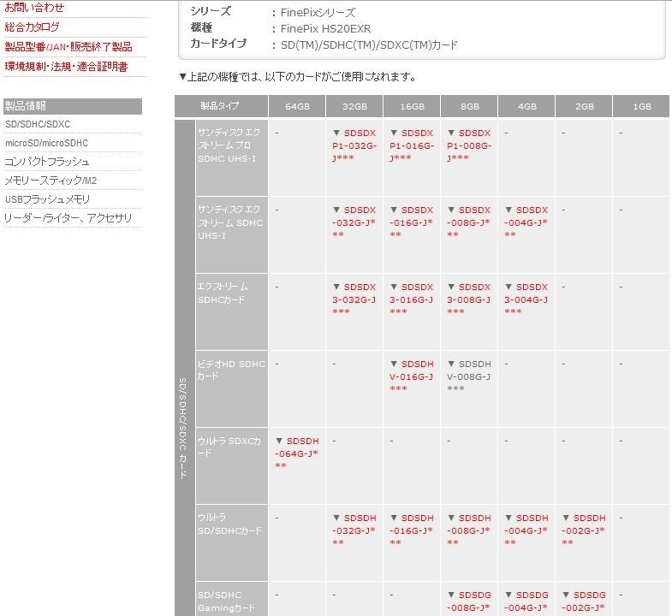Click the FinePix HS20EXR model text
This screenshot has width=672, height=616.
[325, 29]
